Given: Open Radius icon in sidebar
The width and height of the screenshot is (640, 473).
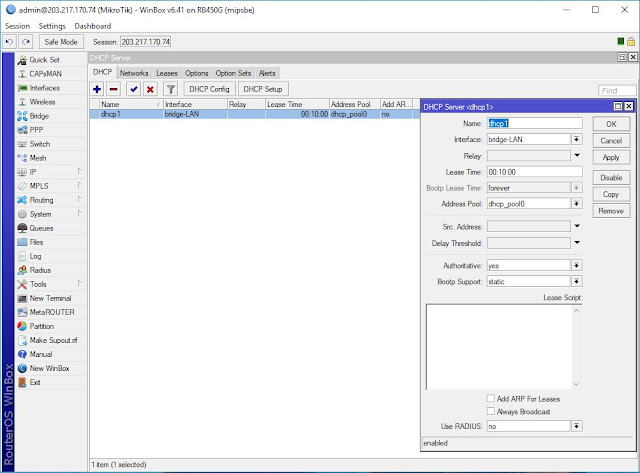Looking at the screenshot, I should tap(22, 270).
